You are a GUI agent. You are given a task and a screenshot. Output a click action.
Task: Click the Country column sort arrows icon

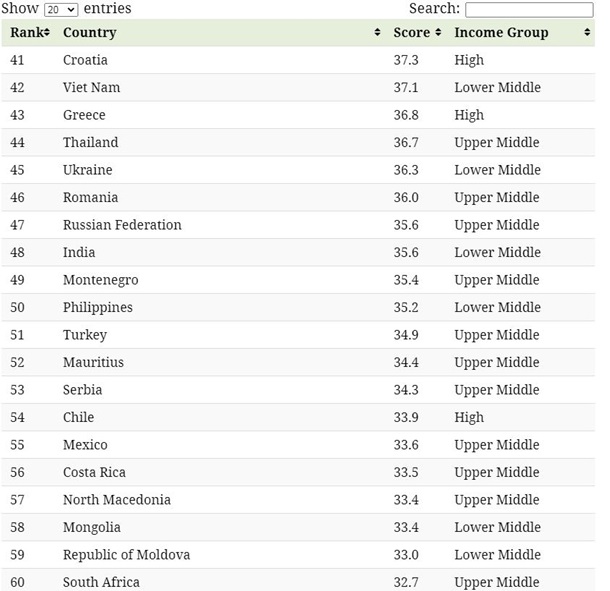pyautogui.click(x=377, y=32)
